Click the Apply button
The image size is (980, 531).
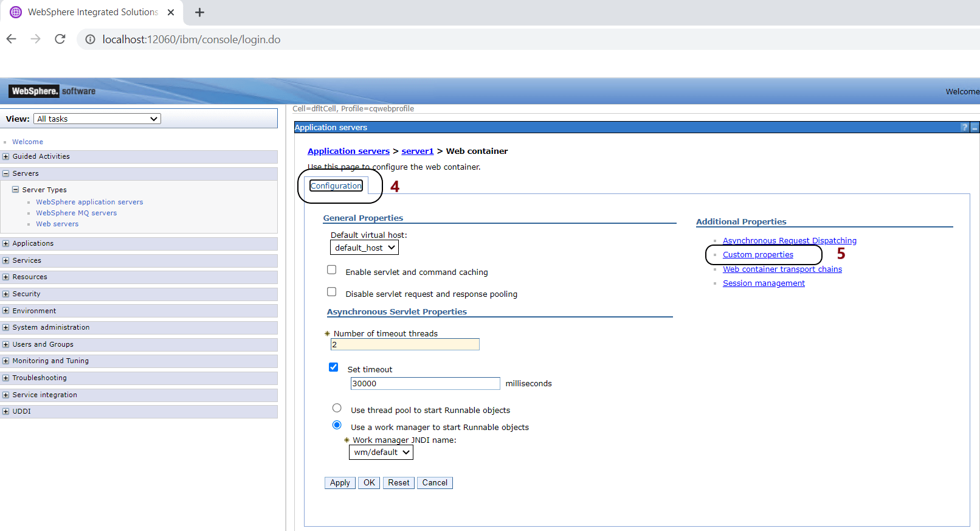coord(340,483)
